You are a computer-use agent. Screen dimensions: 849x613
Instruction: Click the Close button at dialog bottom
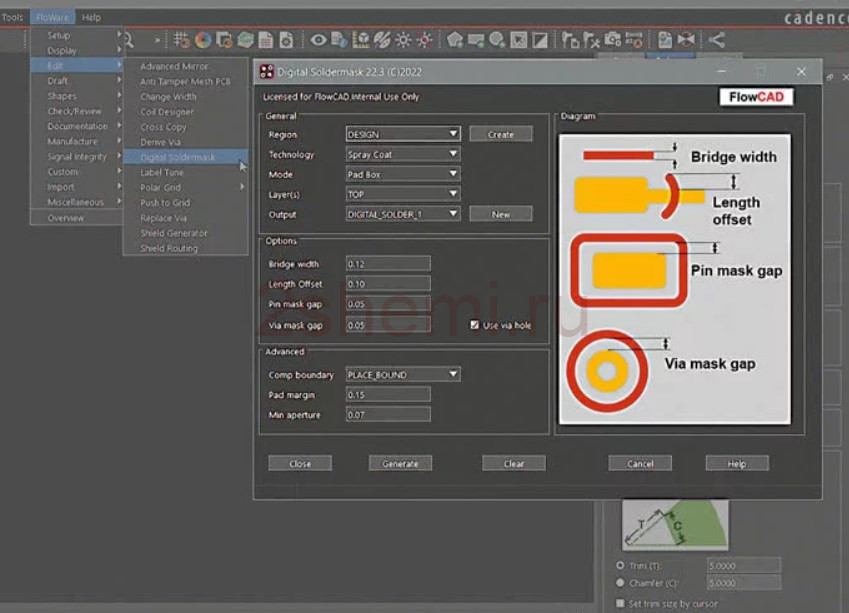tap(300, 464)
